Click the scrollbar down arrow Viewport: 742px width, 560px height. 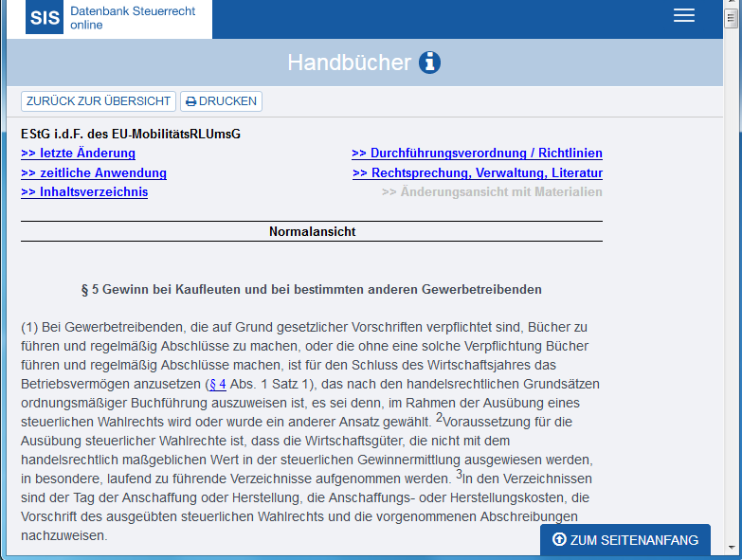(732, 548)
